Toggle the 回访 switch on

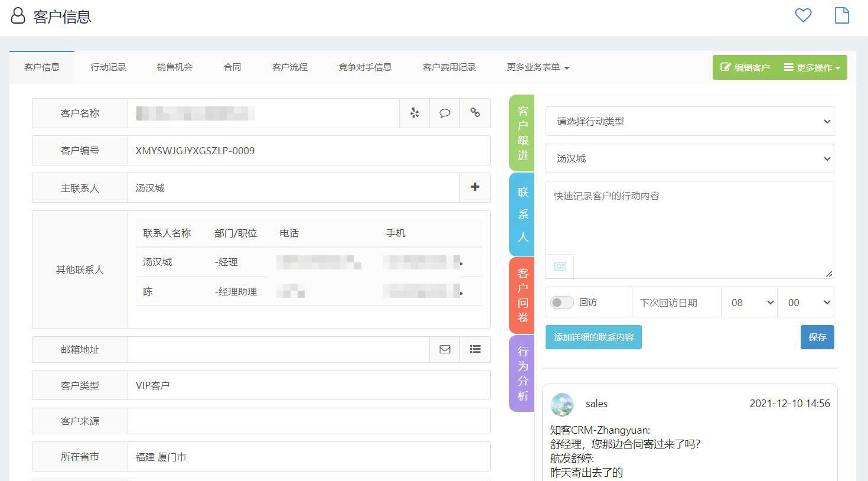pos(562,303)
